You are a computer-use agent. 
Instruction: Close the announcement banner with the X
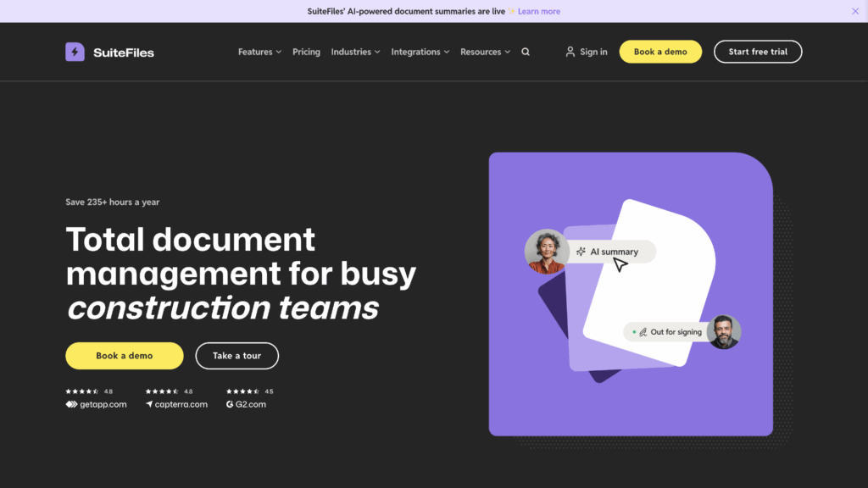click(x=855, y=11)
